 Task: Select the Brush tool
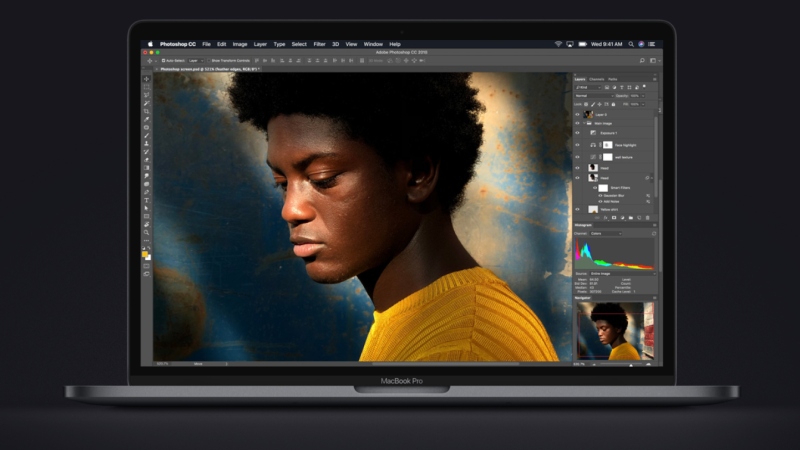(x=147, y=136)
